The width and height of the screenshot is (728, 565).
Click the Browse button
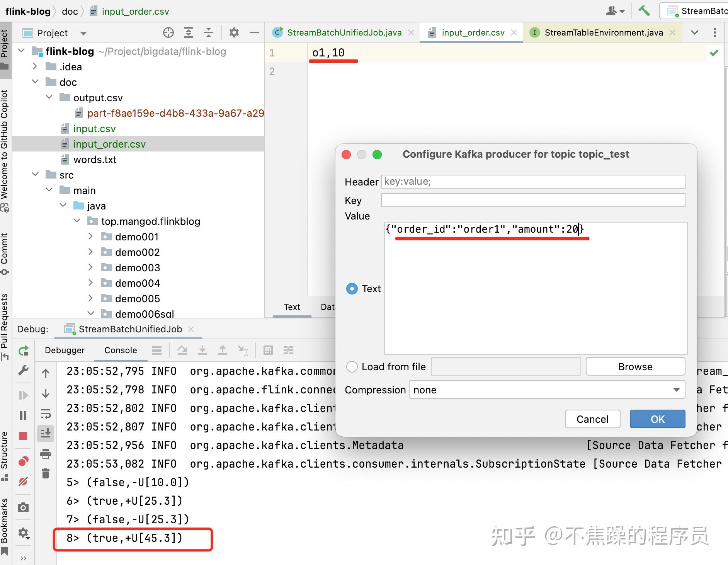[635, 366]
